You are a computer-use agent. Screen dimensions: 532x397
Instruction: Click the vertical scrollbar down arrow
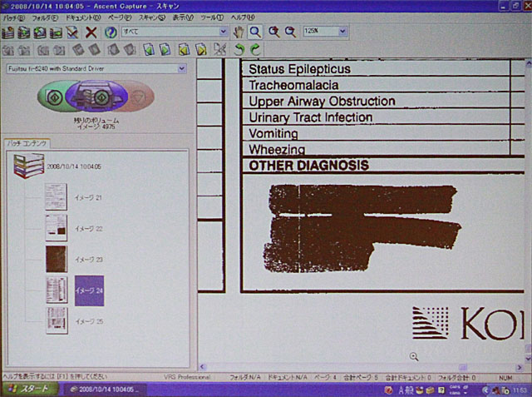(529, 358)
